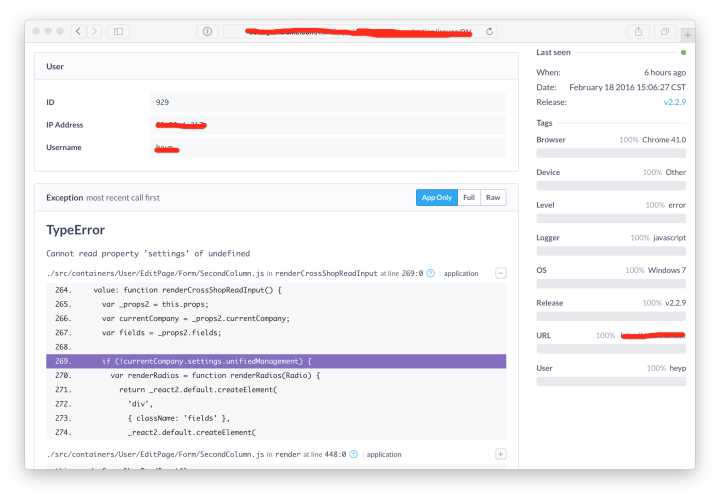Select the Browser tag Chrome 41.0 bar
Image resolution: width=720 pixels, height=499 pixels.
pos(611,153)
